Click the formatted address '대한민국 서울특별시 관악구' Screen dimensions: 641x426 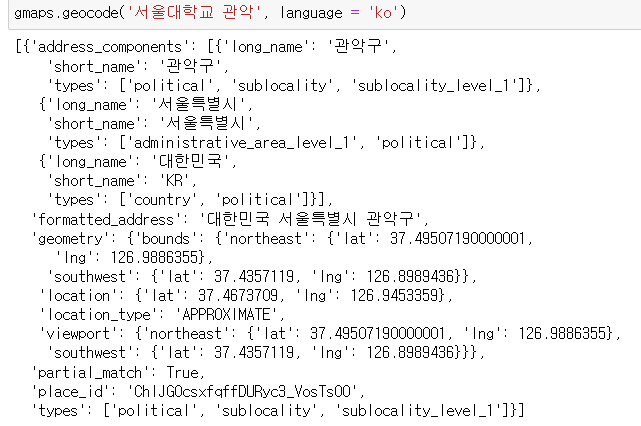point(310,219)
